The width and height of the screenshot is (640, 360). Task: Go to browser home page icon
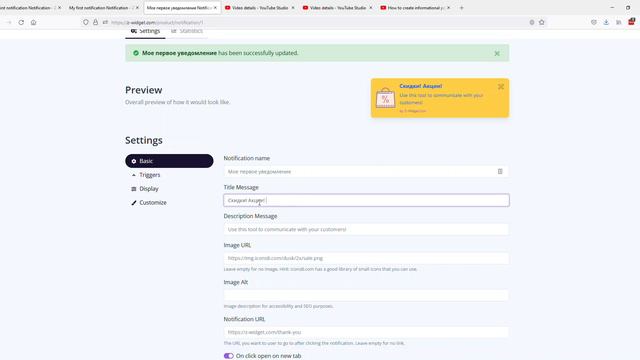pos(33,22)
